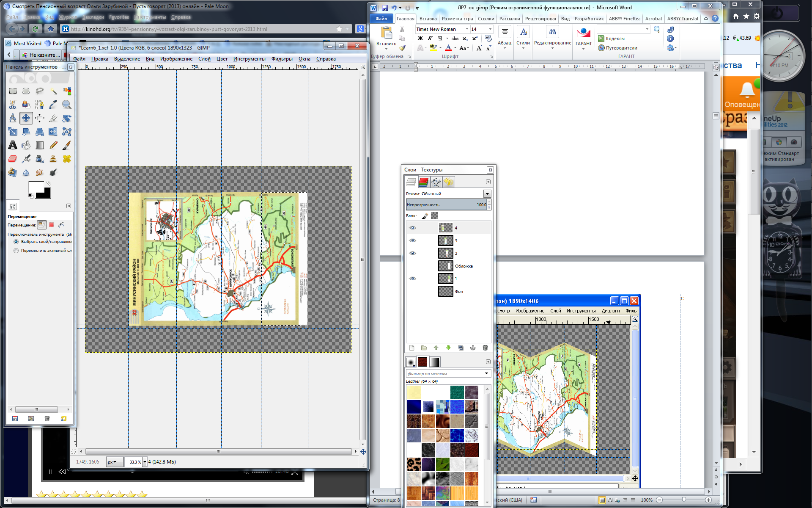Select the Flip tool
Viewport: 812px width, 508px height.
[x=53, y=132]
